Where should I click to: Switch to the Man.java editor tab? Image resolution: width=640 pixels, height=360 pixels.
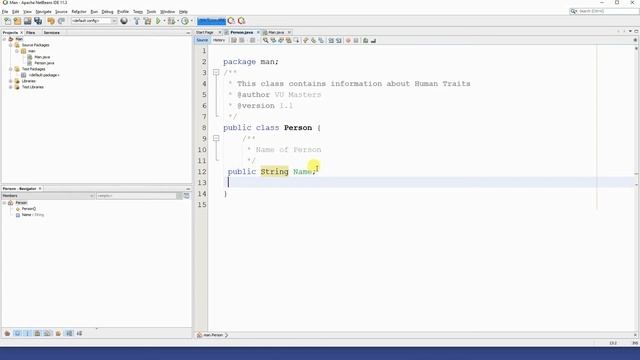click(x=276, y=32)
